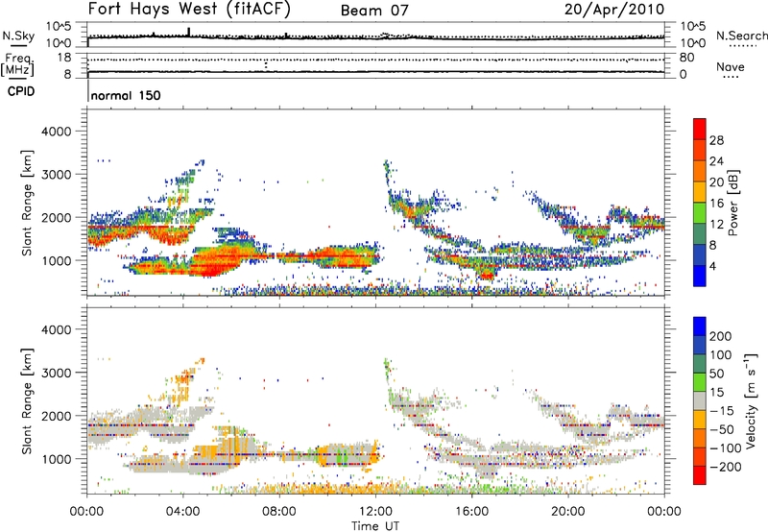This screenshot has width=768, height=532.
Task: Click the 'Slant Range [km]' label of power panel
Action: (x=27, y=203)
